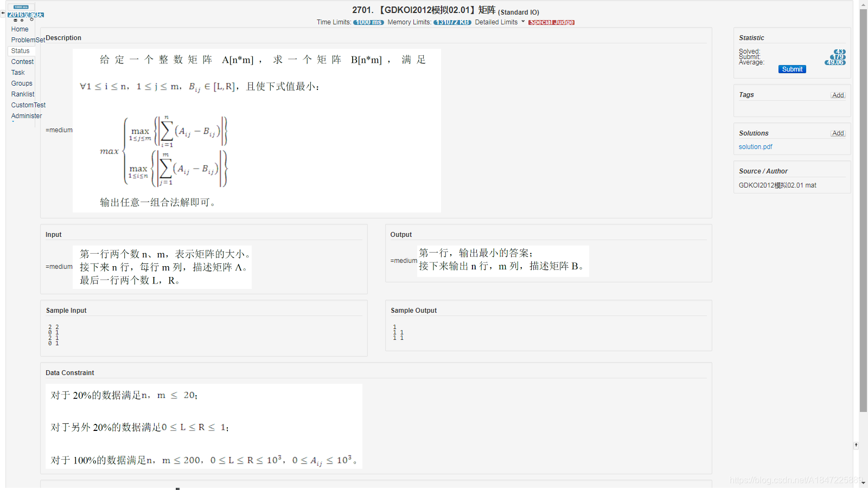868x490 pixels.
Task: Expand the small caret below Administer
Action: [13, 122]
